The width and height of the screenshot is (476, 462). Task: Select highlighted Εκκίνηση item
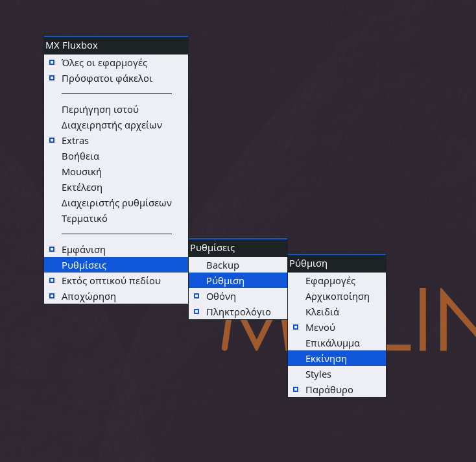[x=337, y=359]
